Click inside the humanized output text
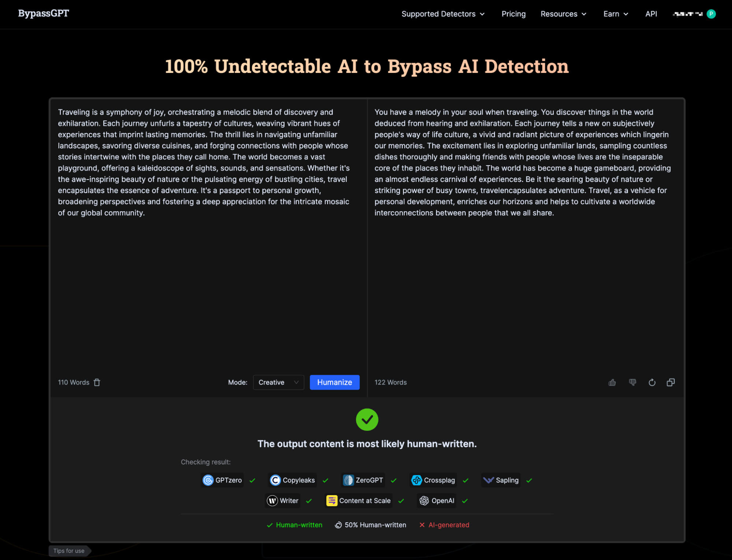This screenshot has height=560, width=732. coord(523,162)
